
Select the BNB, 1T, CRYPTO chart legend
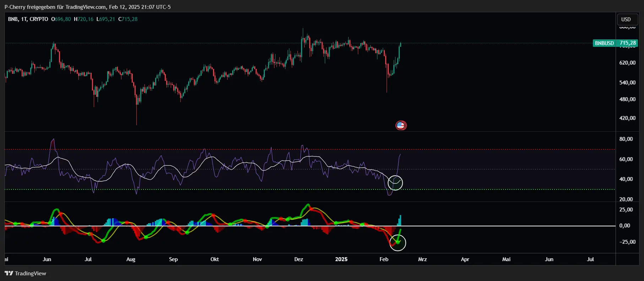28,19
